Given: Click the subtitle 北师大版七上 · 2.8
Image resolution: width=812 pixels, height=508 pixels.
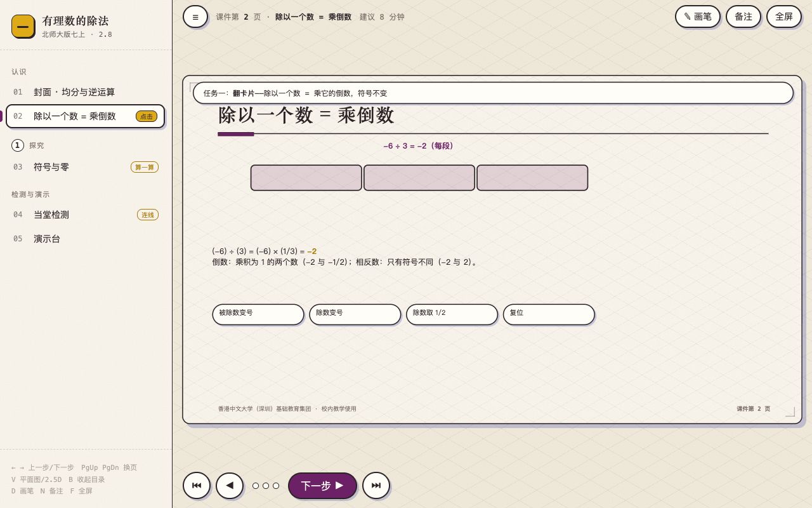Looking at the screenshot, I should (77, 34).
